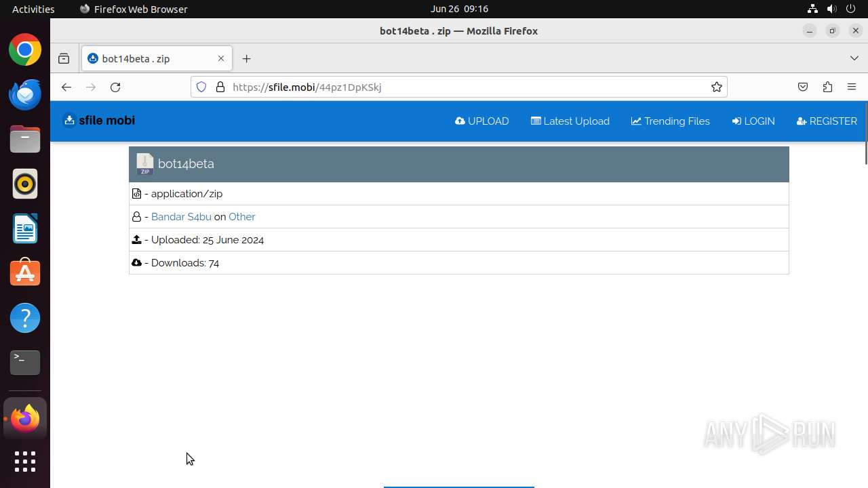This screenshot has width=868, height=488.
Task: Go to the LOGIN page
Action: (753, 121)
